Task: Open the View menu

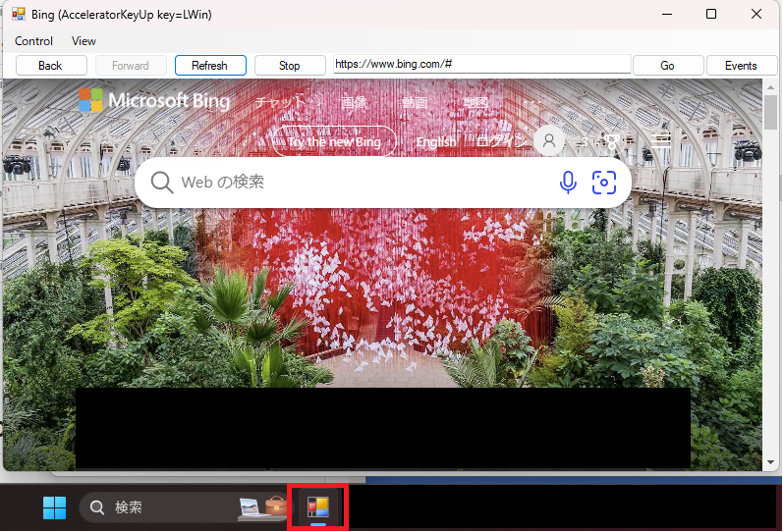Action: [x=84, y=41]
